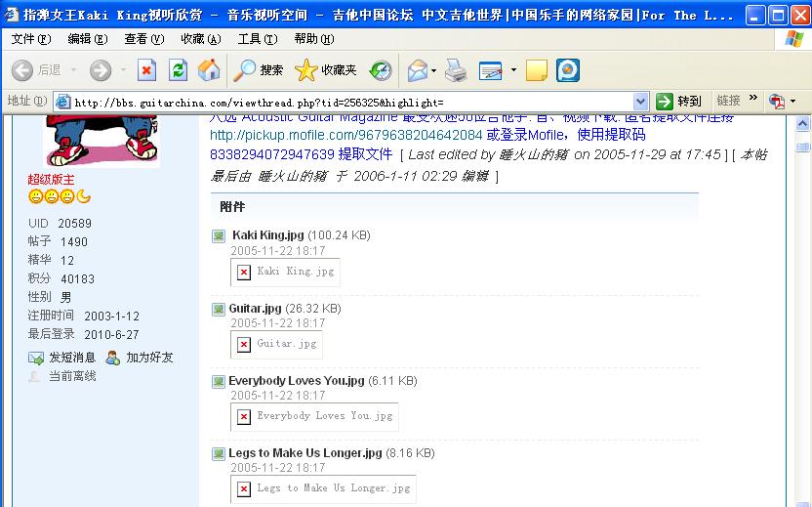Click the 发短消息 send message link
This screenshot has height=507, width=812.
[x=71, y=358]
